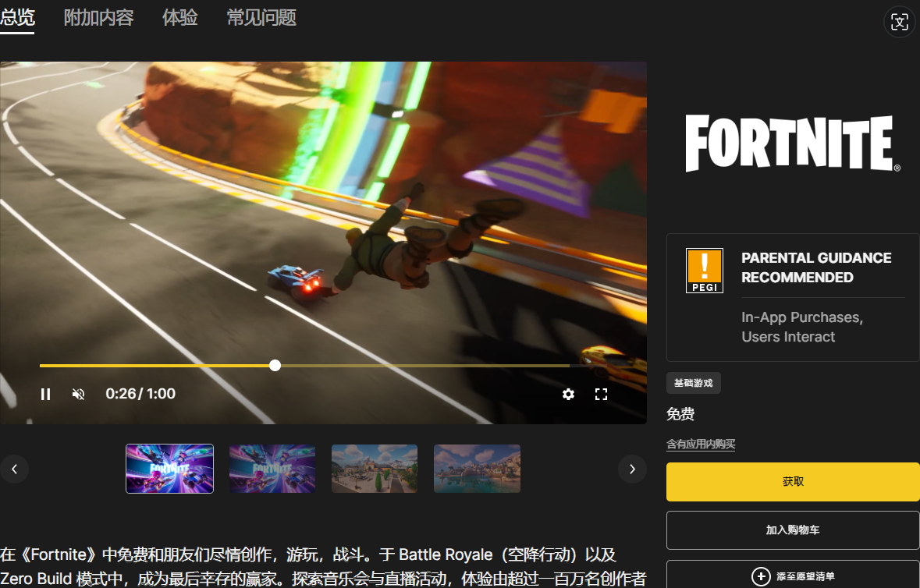Go to next media thumbnails
920x588 pixels.
[x=632, y=469]
